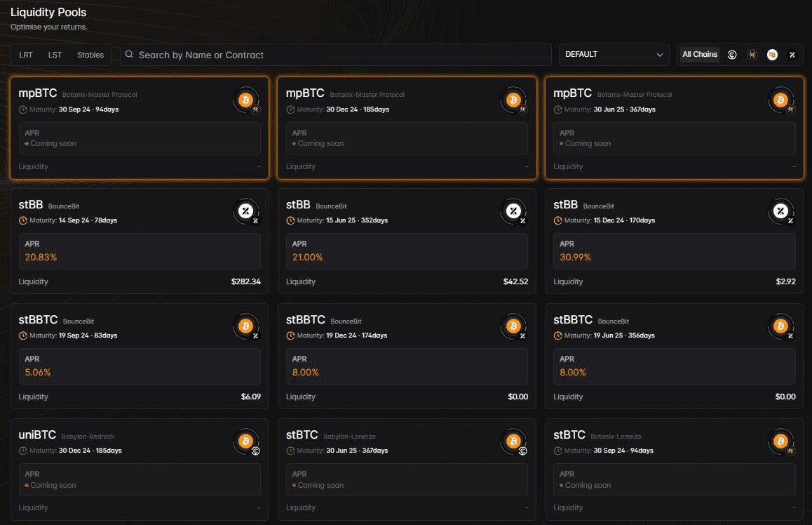Switch to the LST filter tab
Screen dimensions: 812x525
pos(55,55)
